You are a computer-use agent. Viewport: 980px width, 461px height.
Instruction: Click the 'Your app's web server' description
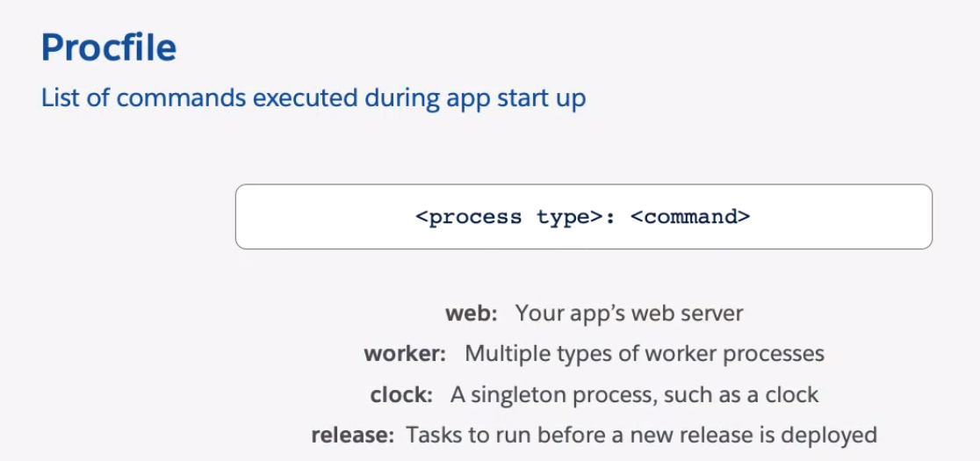click(629, 313)
